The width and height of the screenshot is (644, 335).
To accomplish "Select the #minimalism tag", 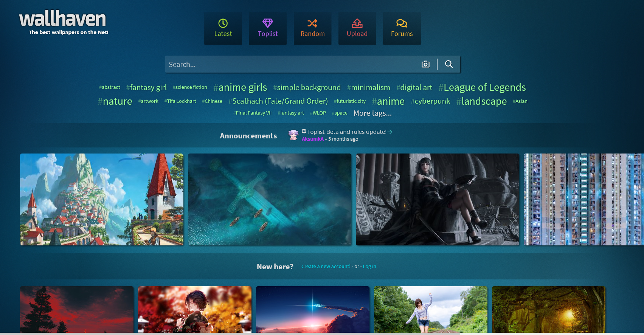I will pos(369,87).
